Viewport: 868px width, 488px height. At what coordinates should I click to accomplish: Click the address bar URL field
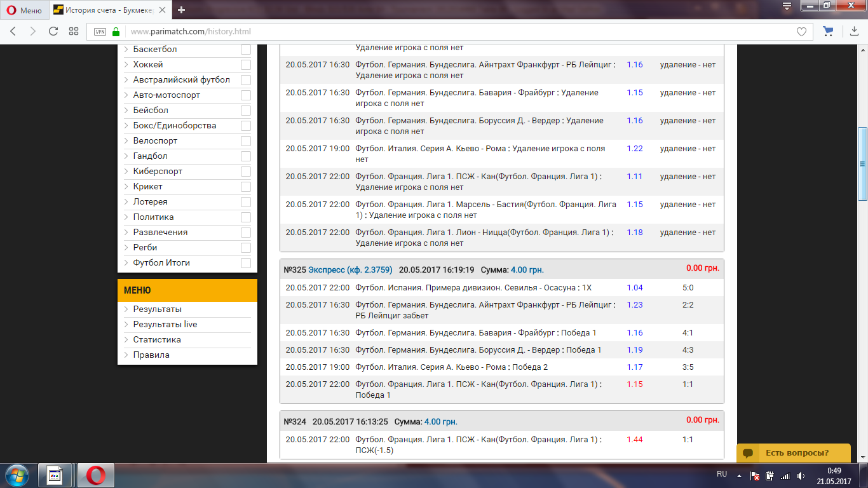458,32
